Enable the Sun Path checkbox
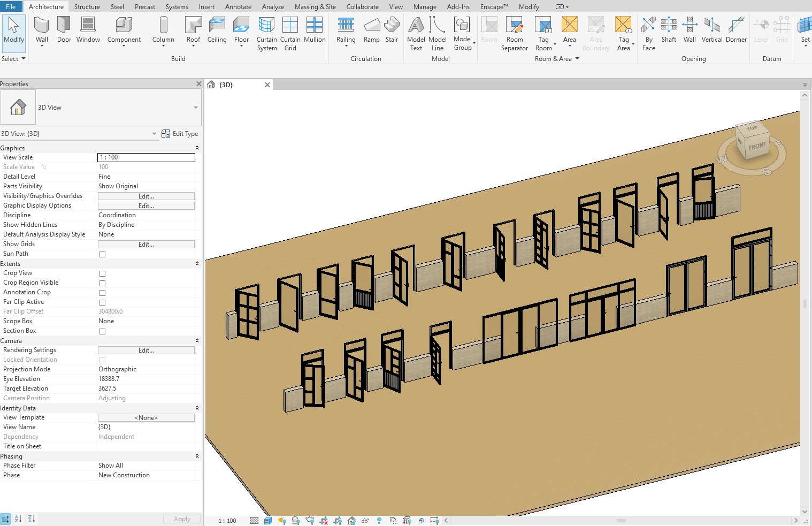 [x=103, y=254]
